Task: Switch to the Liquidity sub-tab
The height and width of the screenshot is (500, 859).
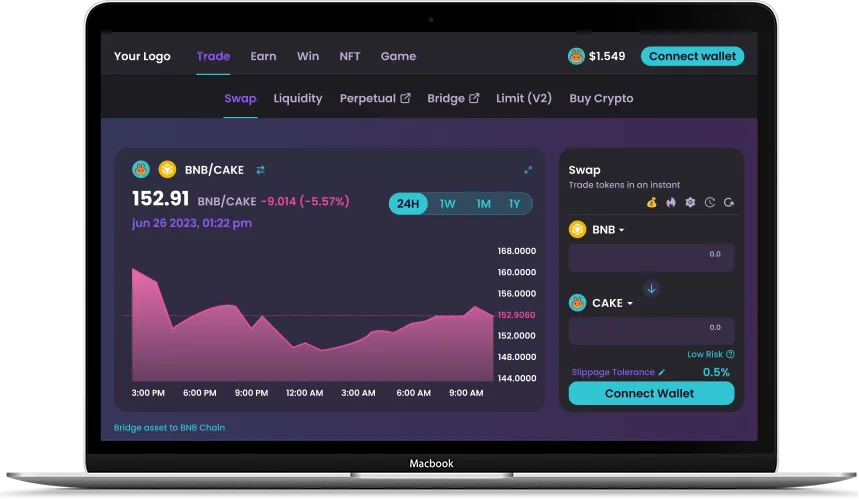Action: (x=297, y=99)
